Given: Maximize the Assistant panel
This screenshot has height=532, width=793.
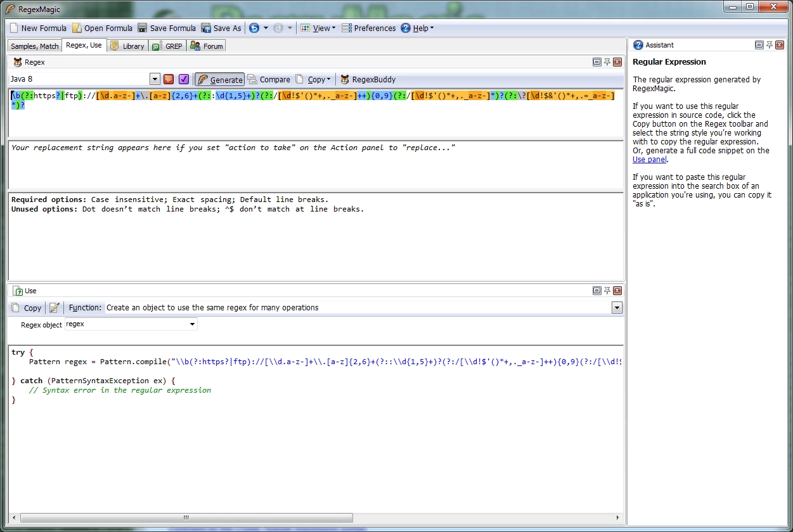Looking at the screenshot, I should coord(759,45).
